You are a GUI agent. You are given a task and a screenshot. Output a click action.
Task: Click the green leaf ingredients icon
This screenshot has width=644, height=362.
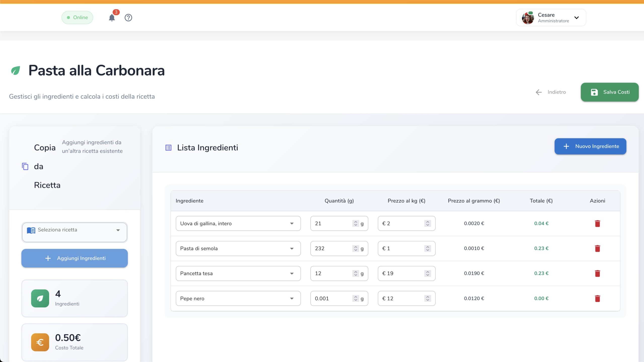40,298
